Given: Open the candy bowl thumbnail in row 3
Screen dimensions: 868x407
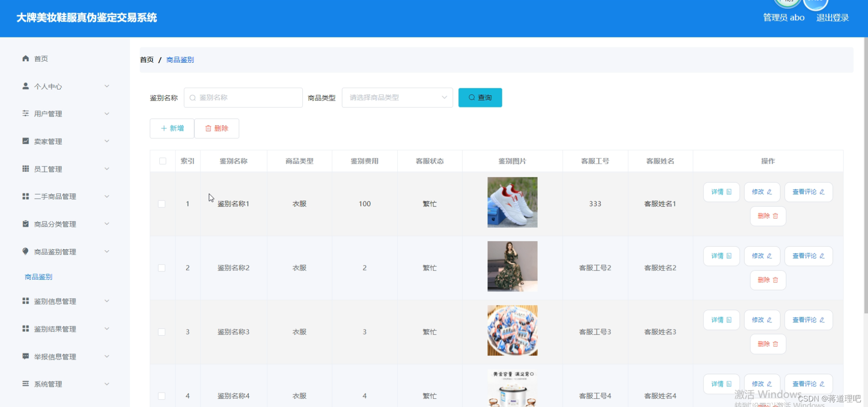Looking at the screenshot, I should [512, 330].
